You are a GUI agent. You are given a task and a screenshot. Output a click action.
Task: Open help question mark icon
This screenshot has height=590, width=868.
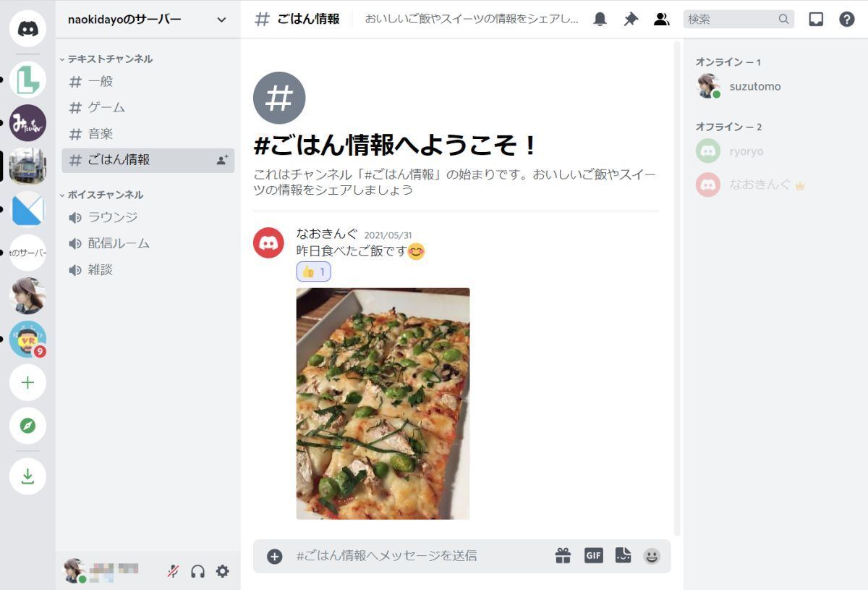(x=847, y=20)
